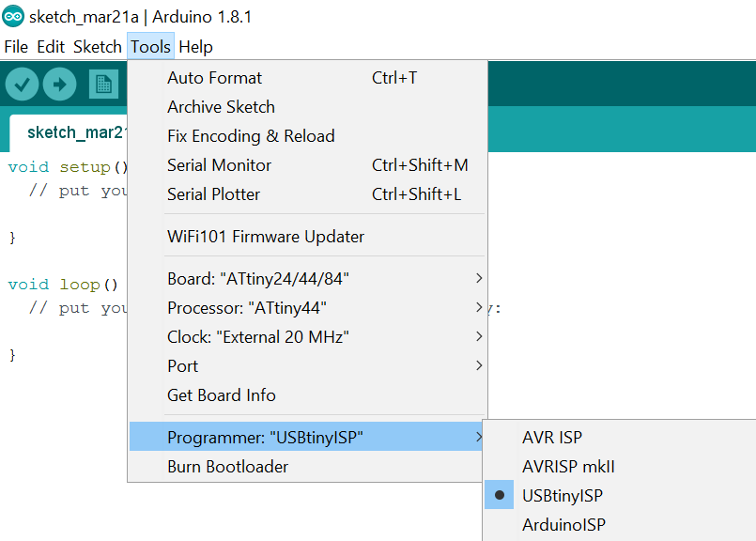This screenshot has width=756, height=541.
Task: Choose AVRISP mkII programmer
Action: pyautogui.click(x=620, y=466)
